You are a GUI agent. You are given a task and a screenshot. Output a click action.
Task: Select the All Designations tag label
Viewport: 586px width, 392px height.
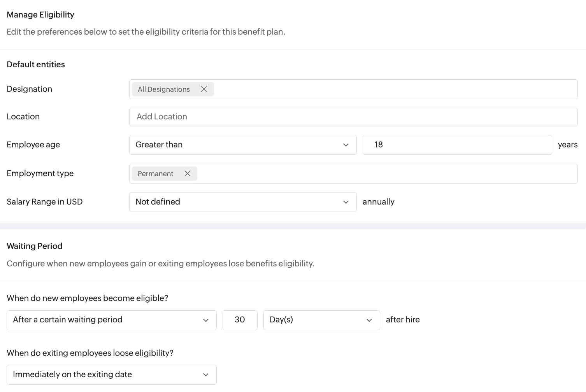coord(164,89)
